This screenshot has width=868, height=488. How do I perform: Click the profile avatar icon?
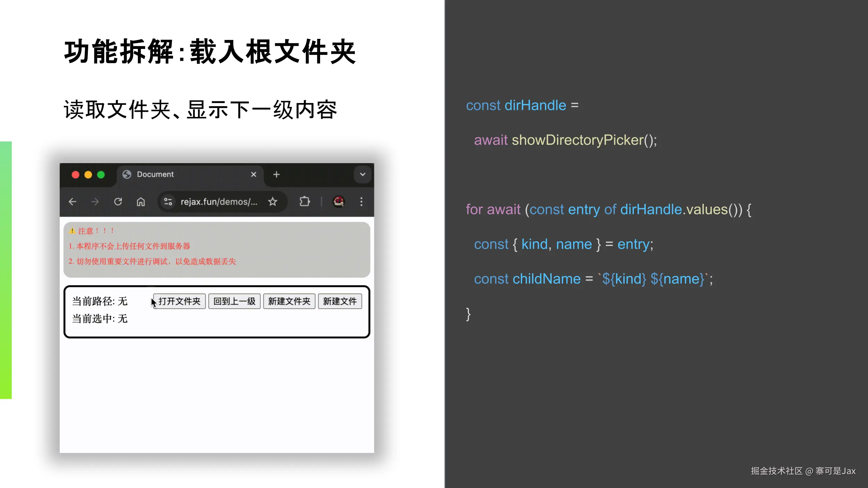click(339, 201)
